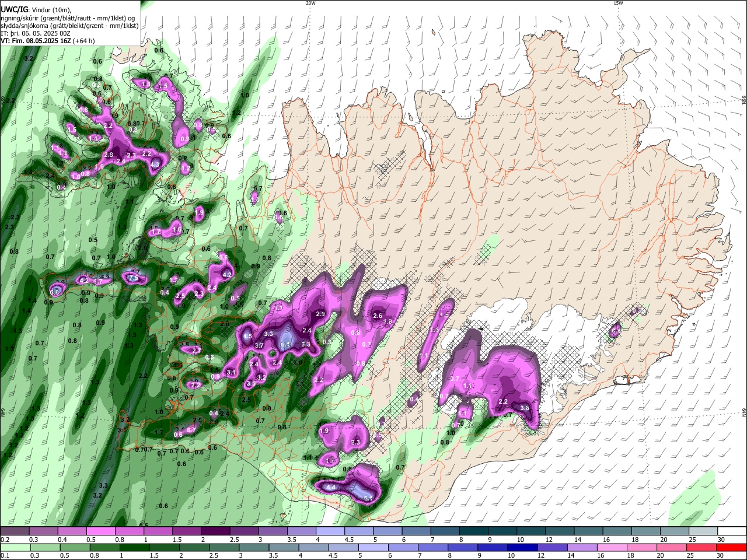This screenshot has width=747, height=560.
Task: Click the lavender snow swatch between 4 and 4.5
Action: point(329,531)
